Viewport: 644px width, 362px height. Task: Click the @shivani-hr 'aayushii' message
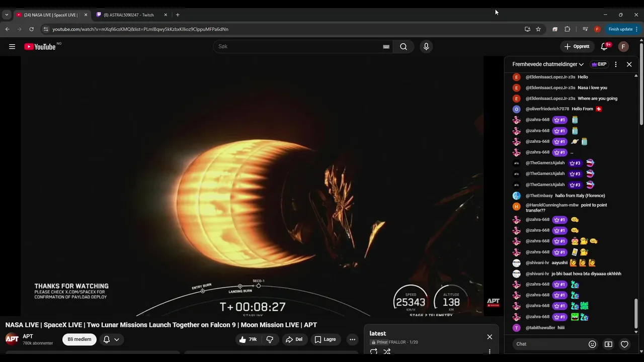tap(571, 263)
